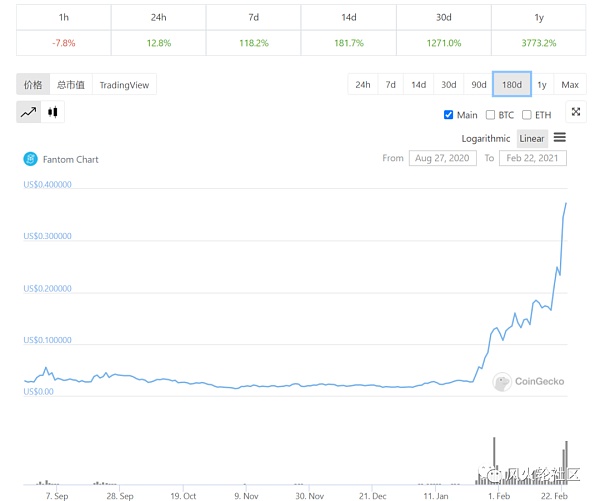Viewport: 600px width, 501px height.
Task: Click the fullscreen expand icon
Action: click(575, 113)
